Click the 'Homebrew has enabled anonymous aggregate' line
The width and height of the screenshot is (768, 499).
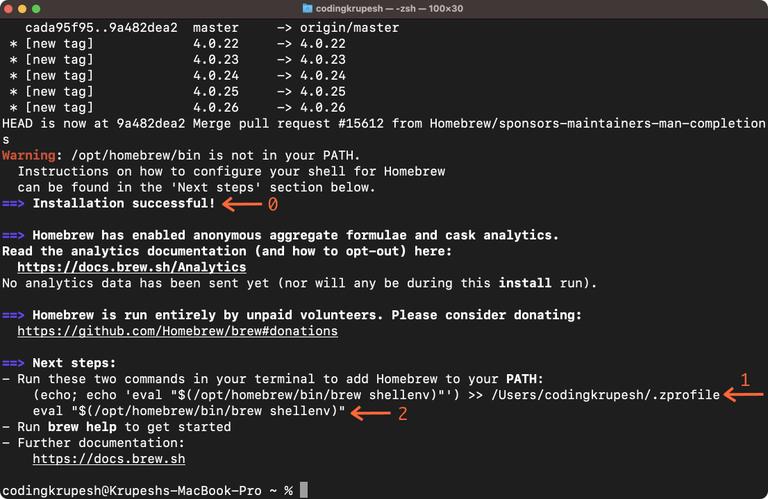tap(280, 235)
